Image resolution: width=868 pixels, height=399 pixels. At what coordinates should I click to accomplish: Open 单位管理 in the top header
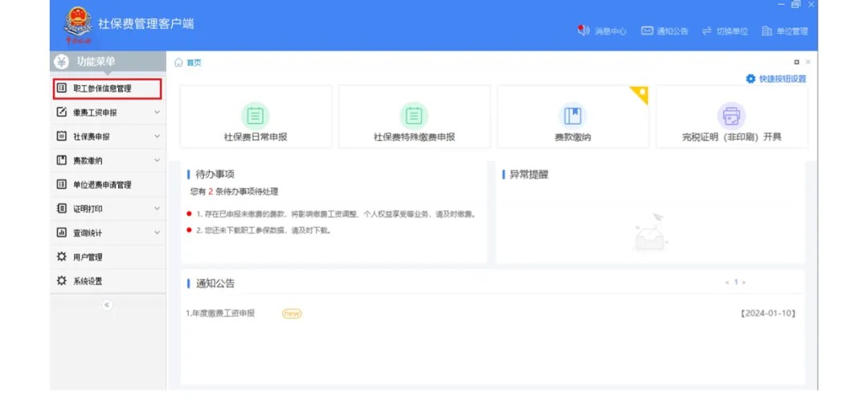(784, 31)
